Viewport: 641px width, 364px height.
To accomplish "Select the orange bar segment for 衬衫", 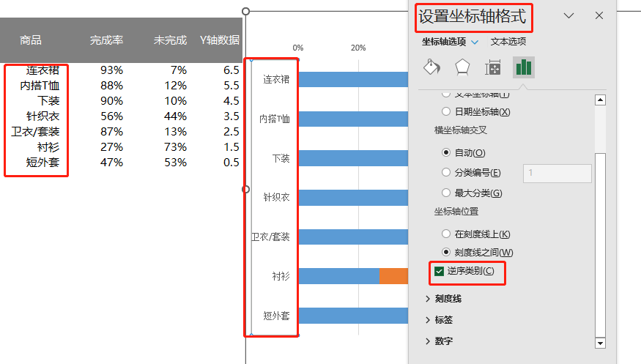I will 393,276.
